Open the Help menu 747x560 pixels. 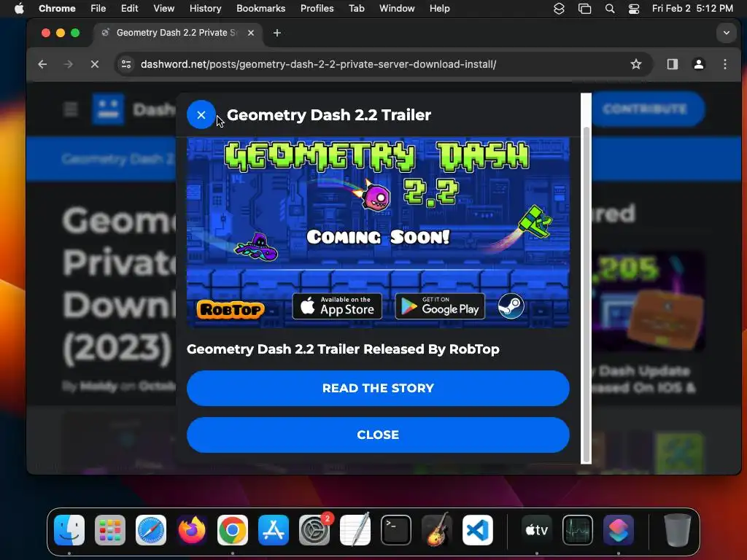[439, 9]
